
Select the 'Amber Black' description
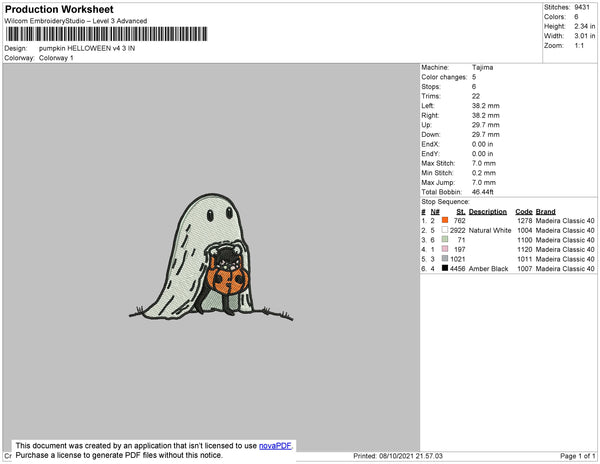pos(489,269)
